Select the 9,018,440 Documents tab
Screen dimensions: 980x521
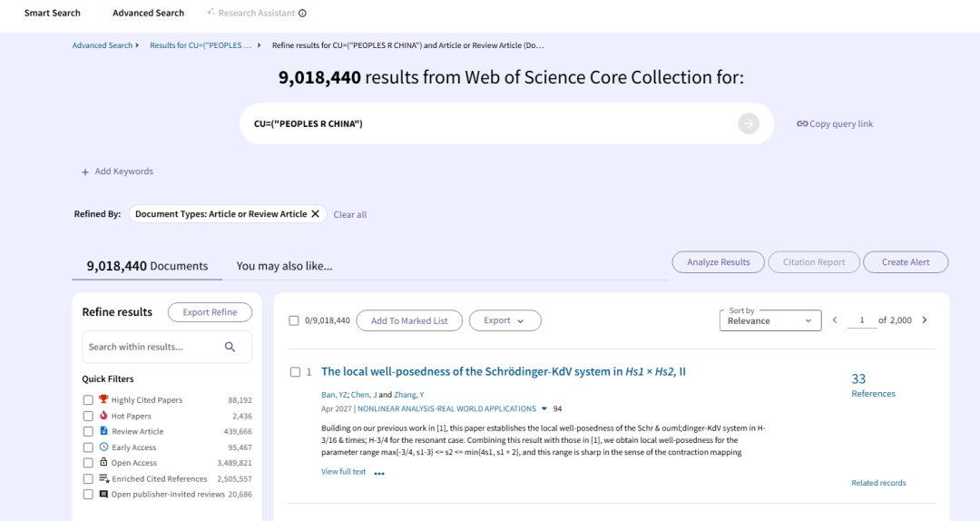coord(147,266)
